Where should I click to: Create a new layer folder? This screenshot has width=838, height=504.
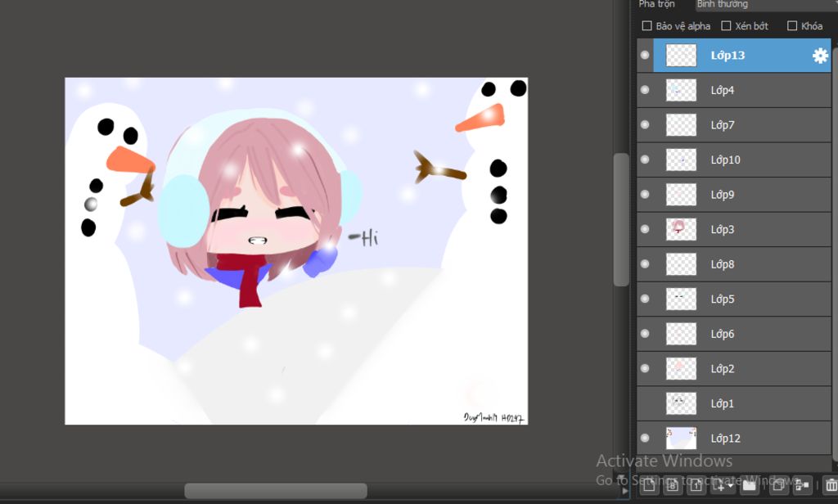pyautogui.click(x=750, y=485)
